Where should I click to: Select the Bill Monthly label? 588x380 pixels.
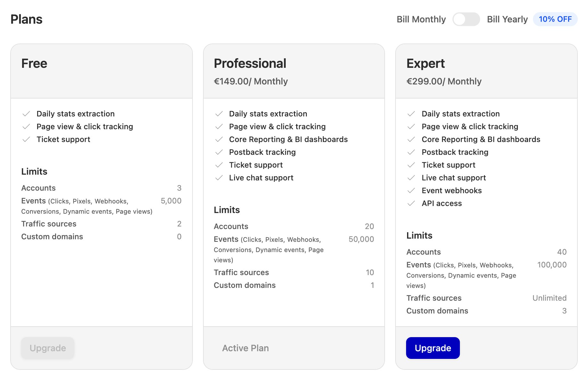(x=421, y=19)
